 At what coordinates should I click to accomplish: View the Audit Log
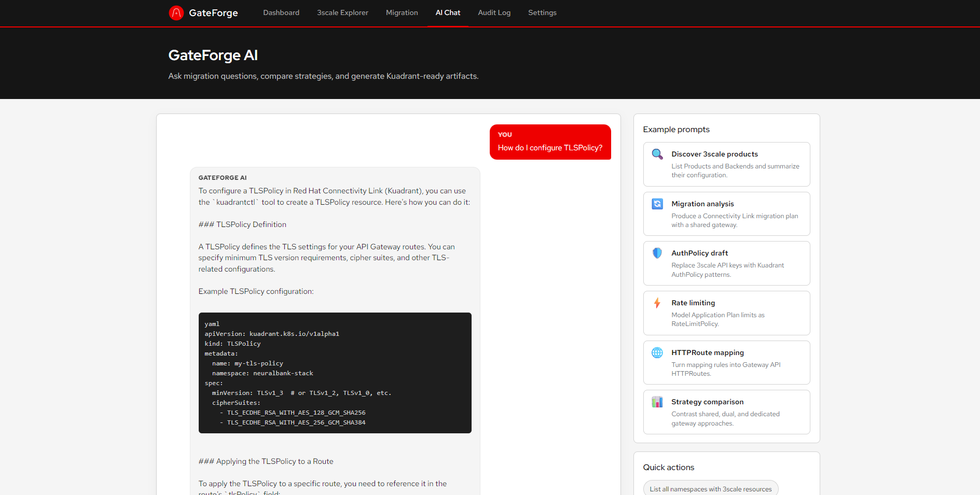(x=494, y=13)
